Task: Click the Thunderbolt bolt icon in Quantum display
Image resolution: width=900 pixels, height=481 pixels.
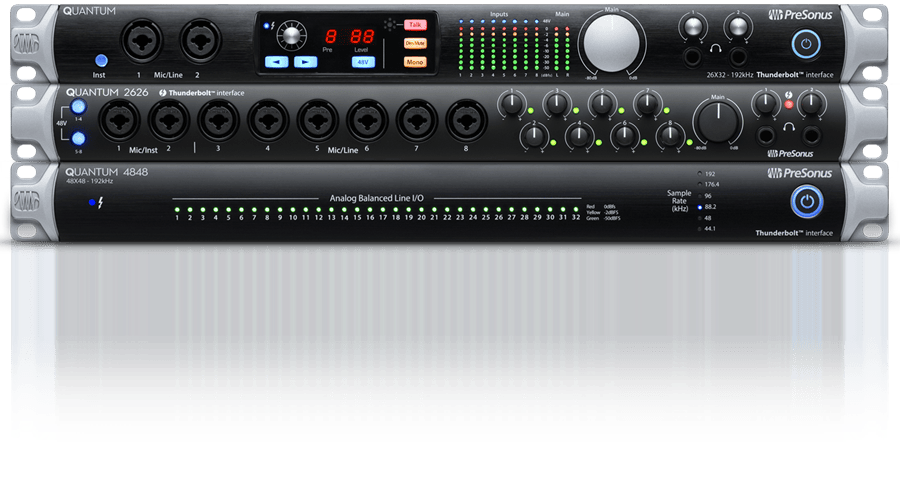Action: pyautogui.click(x=272, y=26)
